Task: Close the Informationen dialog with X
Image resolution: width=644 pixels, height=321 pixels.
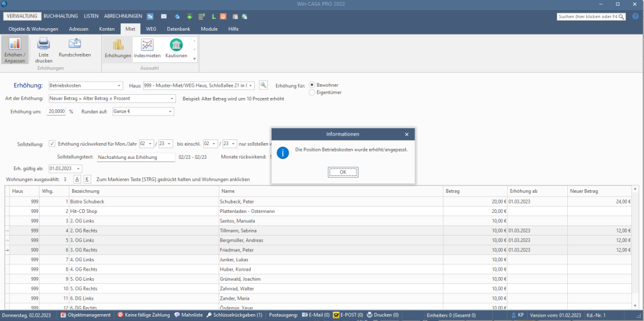Action: tap(407, 134)
